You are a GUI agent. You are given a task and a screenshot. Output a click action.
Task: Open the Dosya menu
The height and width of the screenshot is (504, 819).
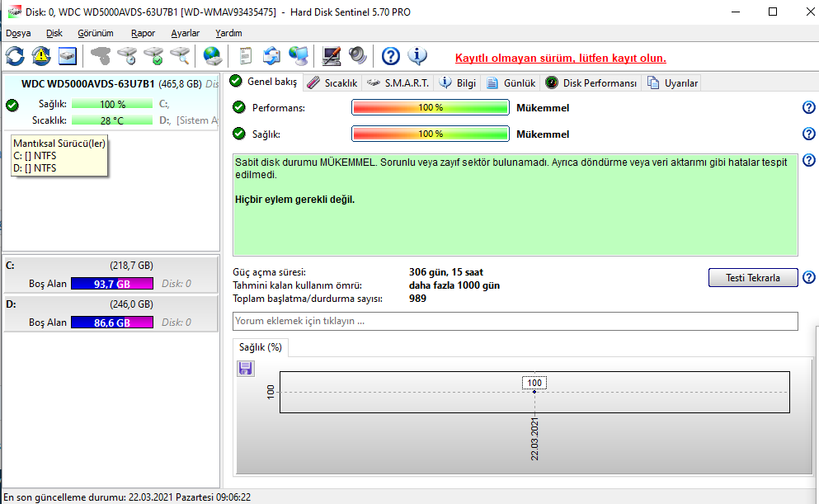pos(18,33)
